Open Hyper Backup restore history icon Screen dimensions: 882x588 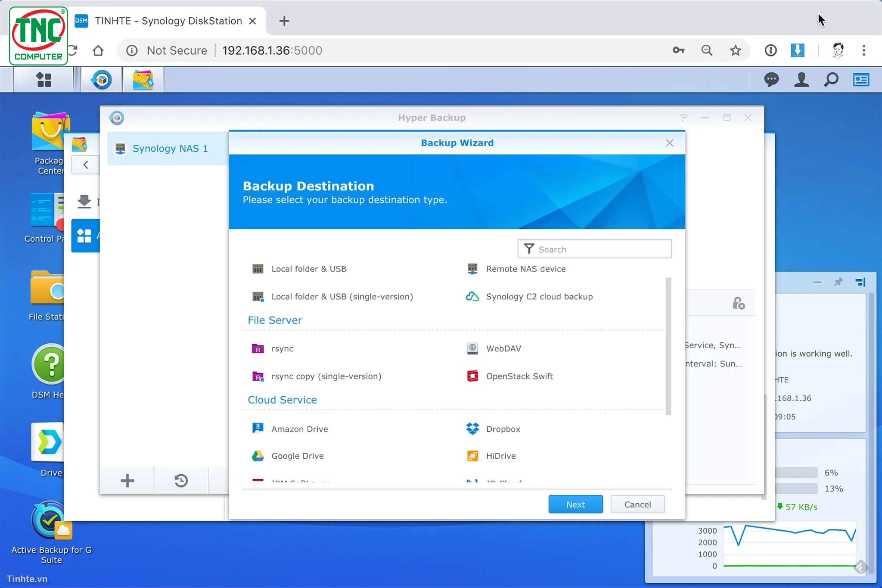(x=181, y=480)
